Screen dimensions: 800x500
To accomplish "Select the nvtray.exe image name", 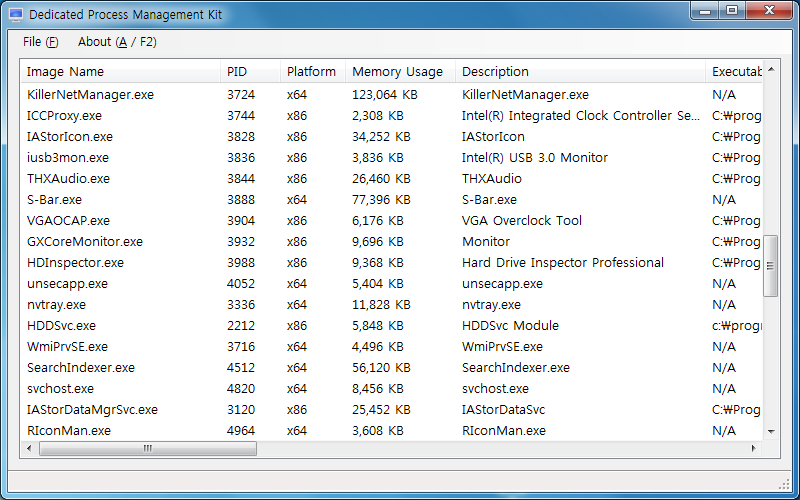I will click(56, 305).
